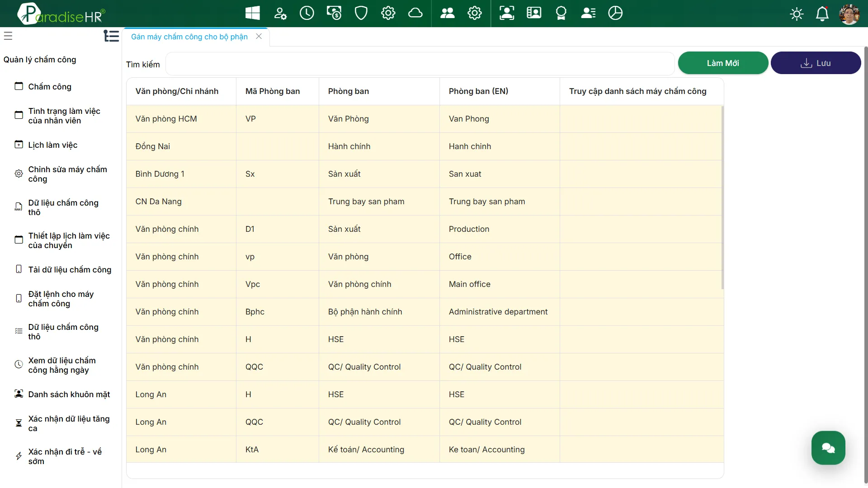Collapse the sidebar tree list icon
This screenshot has width=868, height=488.
pyautogui.click(x=111, y=36)
